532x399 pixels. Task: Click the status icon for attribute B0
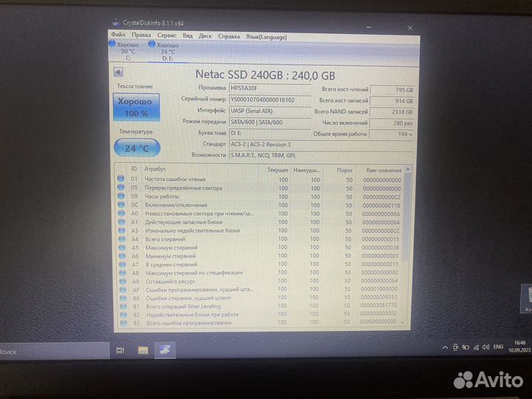coord(123,298)
